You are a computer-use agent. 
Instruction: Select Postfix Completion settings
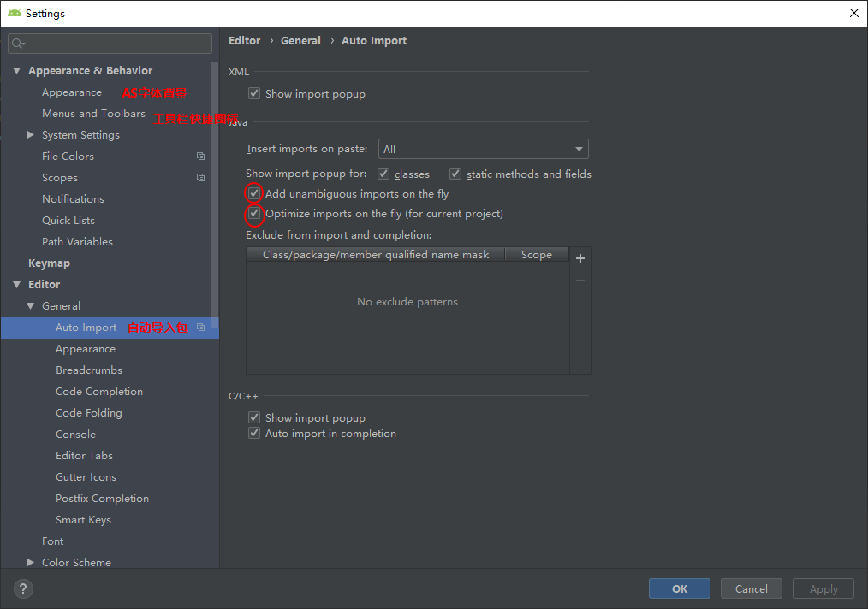tap(102, 499)
